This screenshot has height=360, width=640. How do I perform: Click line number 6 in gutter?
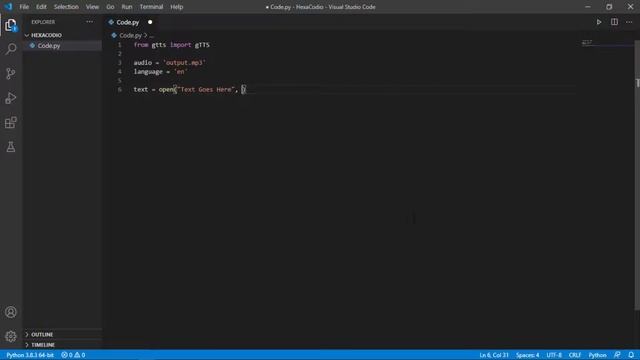point(120,89)
